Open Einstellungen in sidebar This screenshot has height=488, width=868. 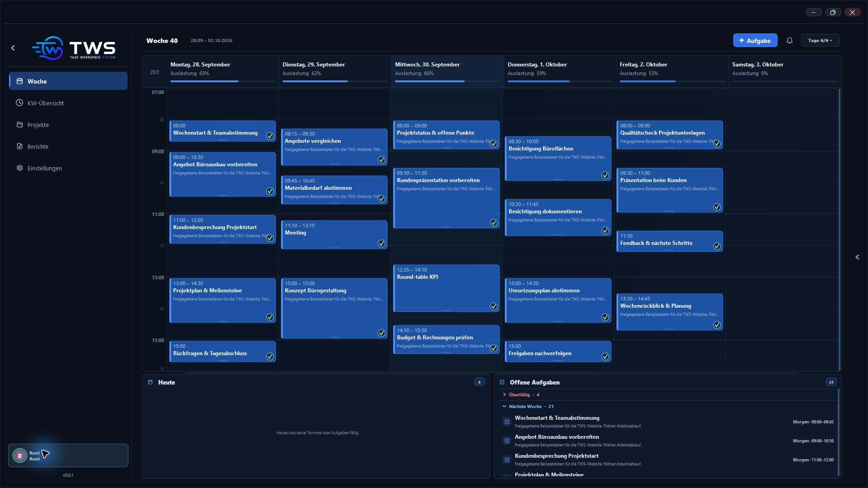tap(68, 168)
